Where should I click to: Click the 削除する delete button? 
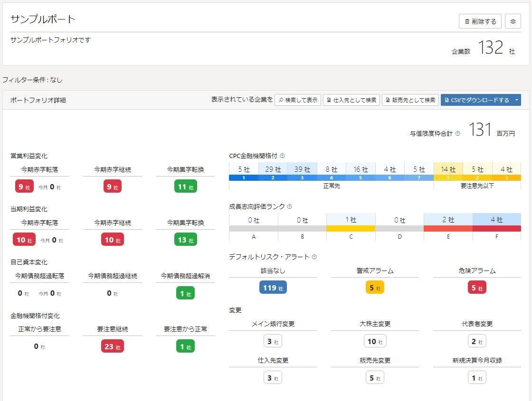480,21
